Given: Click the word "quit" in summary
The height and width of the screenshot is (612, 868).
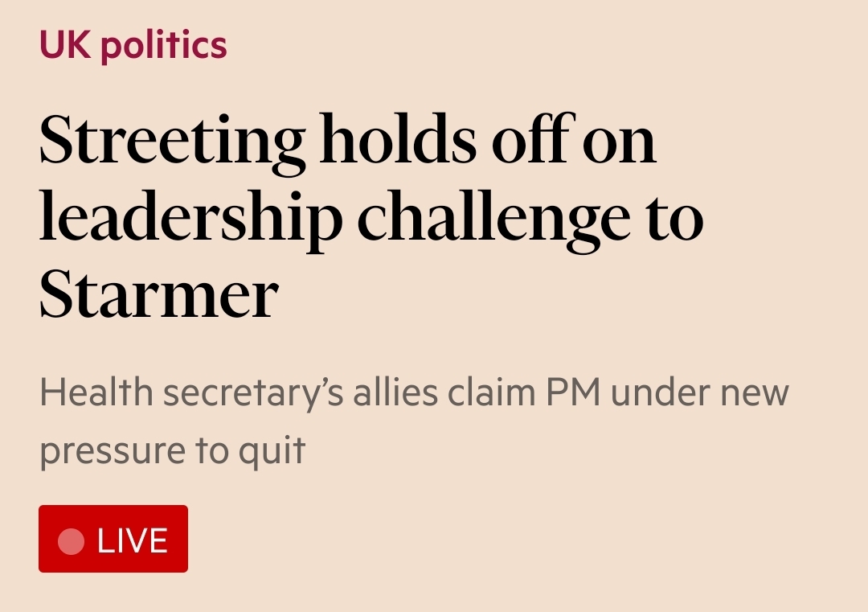Looking at the screenshot, I should (x=272, y=453).
